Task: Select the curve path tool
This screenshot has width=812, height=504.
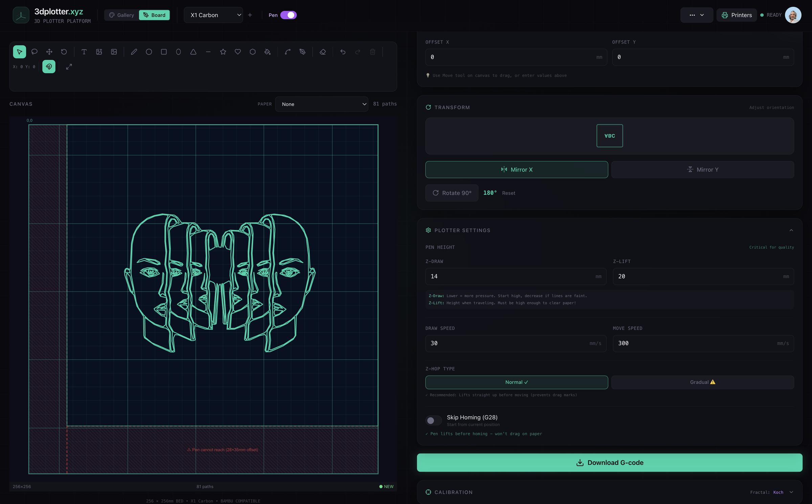Action: (x=288, y=52)
